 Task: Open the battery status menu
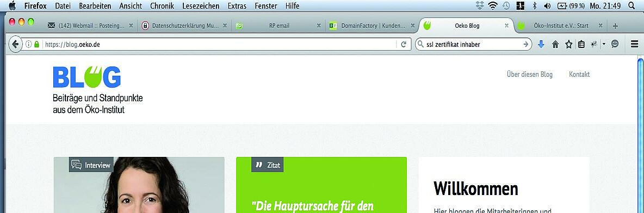pos(571,6)
